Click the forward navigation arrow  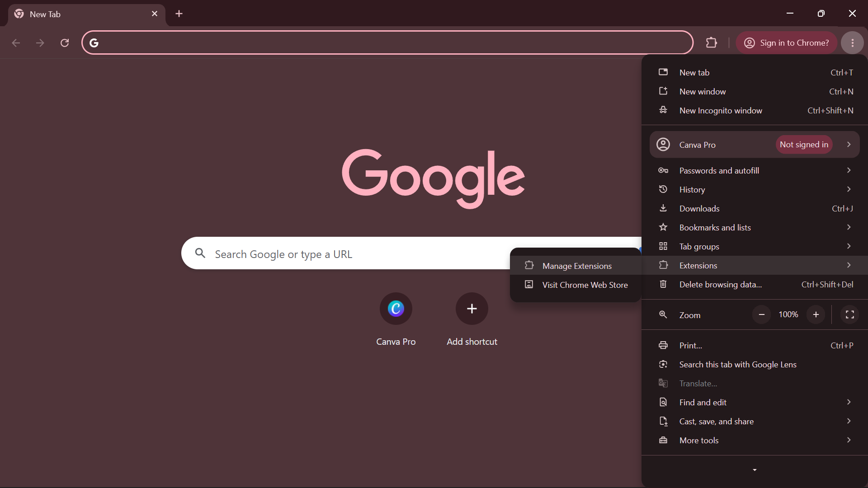(40, 43)
